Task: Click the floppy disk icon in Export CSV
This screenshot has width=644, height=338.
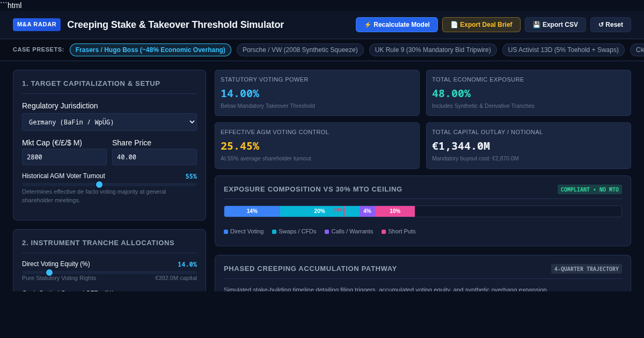Action: pyautogui.click(x=537, y=25)
